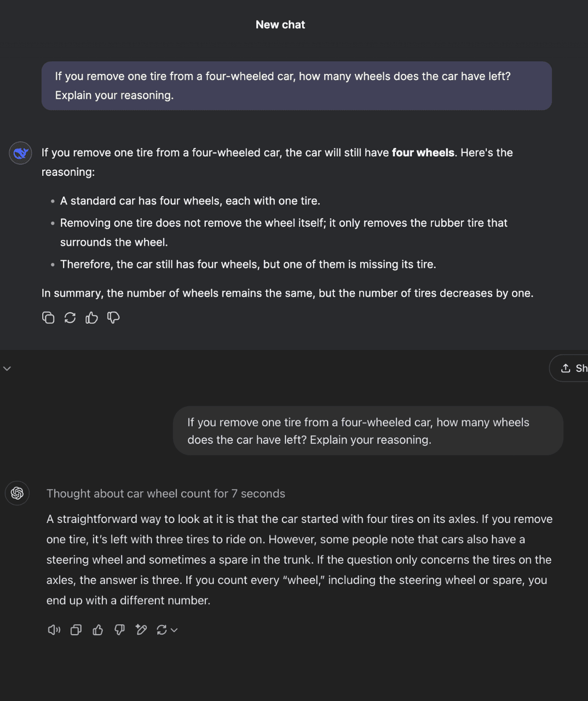Copy the ChatGPT three-tires response
The height and width of the screenshot is (701, 588).
click(76, 630)
